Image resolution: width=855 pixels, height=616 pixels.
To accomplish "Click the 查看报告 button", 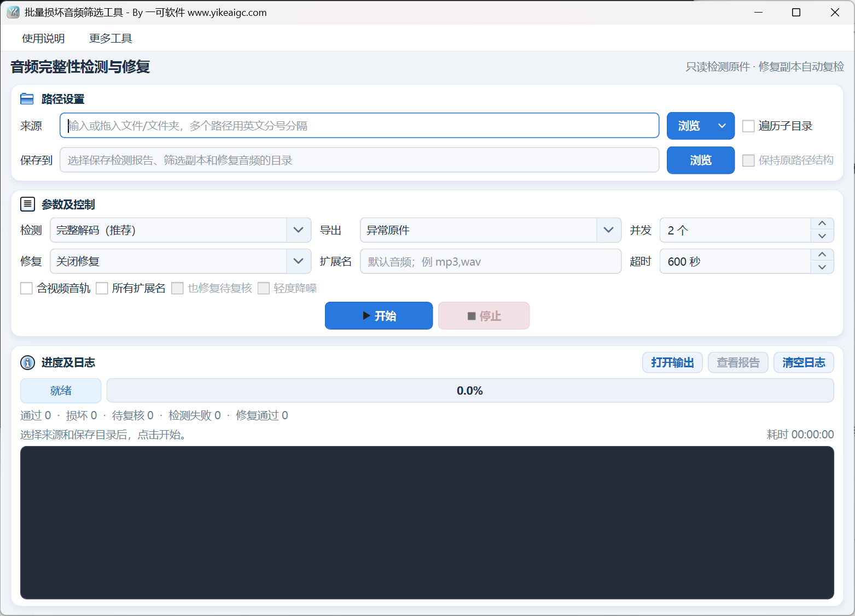I will 738,362.
